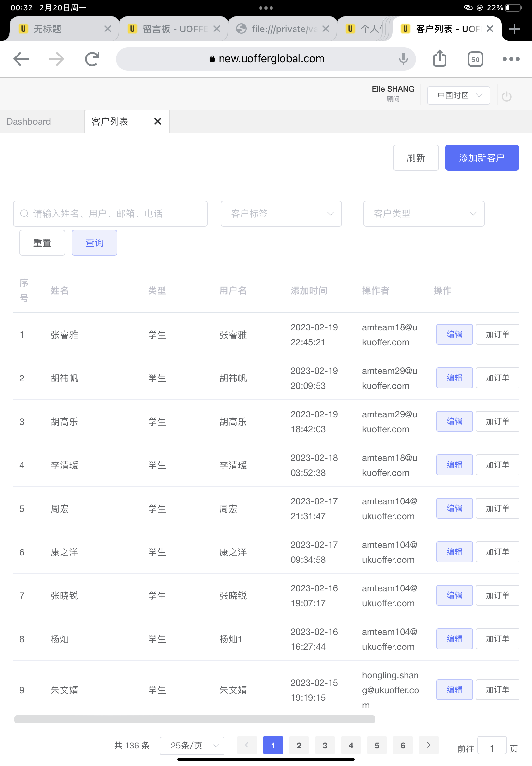Expand the 中国时区 timezone dropdown
532x766 pixels.
coord(458,95)
